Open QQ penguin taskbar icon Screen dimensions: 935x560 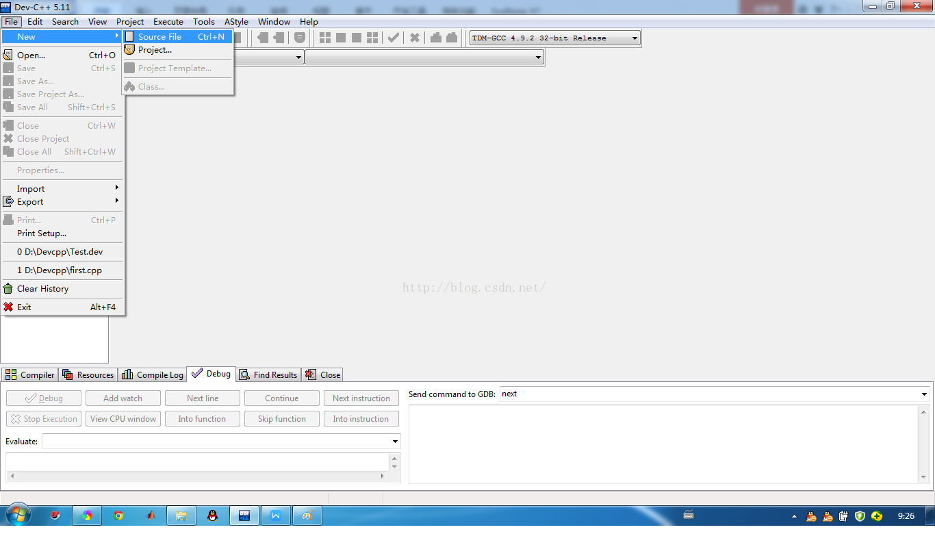212,516
